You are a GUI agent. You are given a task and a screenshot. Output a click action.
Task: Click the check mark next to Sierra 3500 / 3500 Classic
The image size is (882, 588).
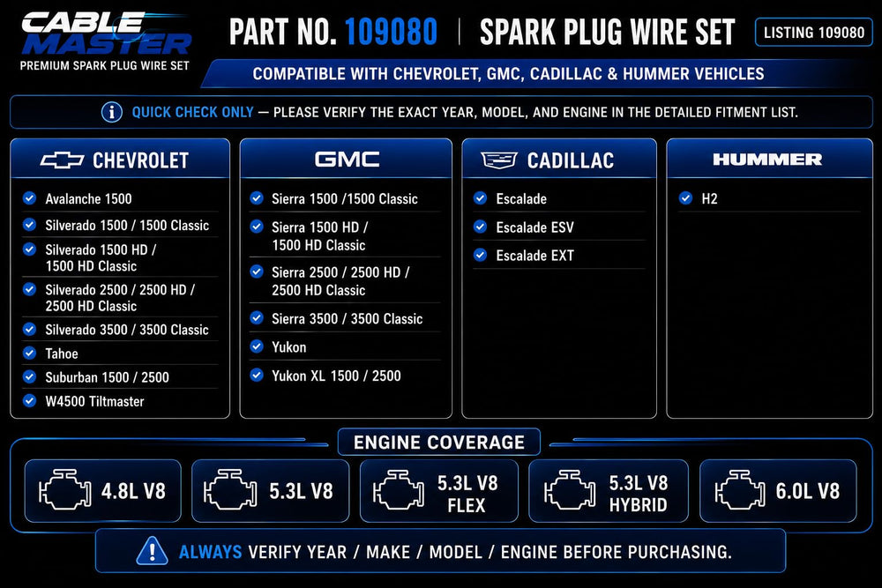pos(257,317)
